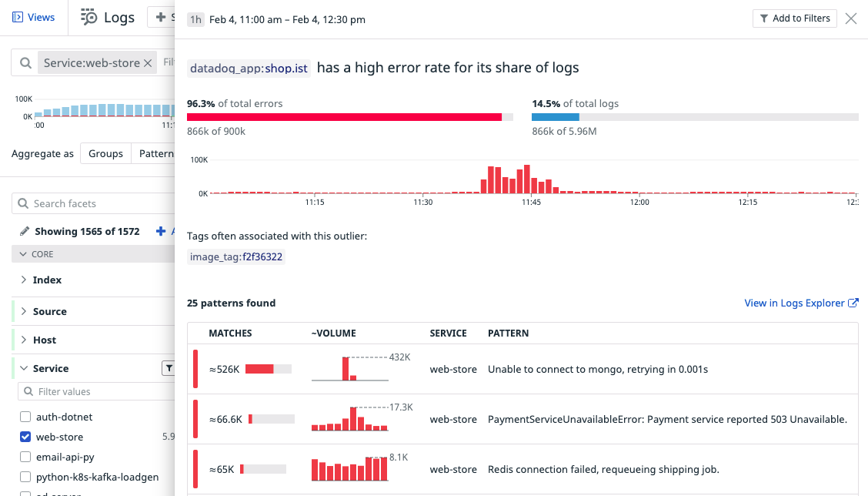This screenshot has width=868, height=496.
Task: Collapse the CORE facet group
Action: click(x=23, y=254)
